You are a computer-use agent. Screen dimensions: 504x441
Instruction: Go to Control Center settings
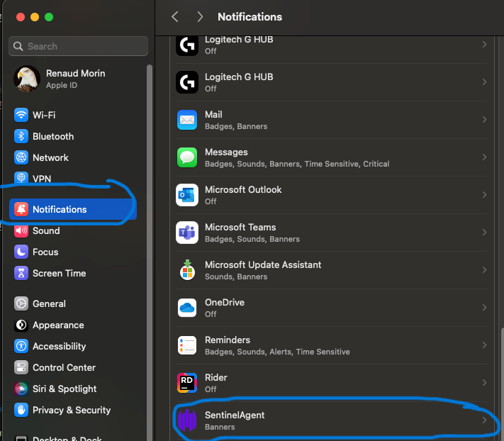coord(64,367)
